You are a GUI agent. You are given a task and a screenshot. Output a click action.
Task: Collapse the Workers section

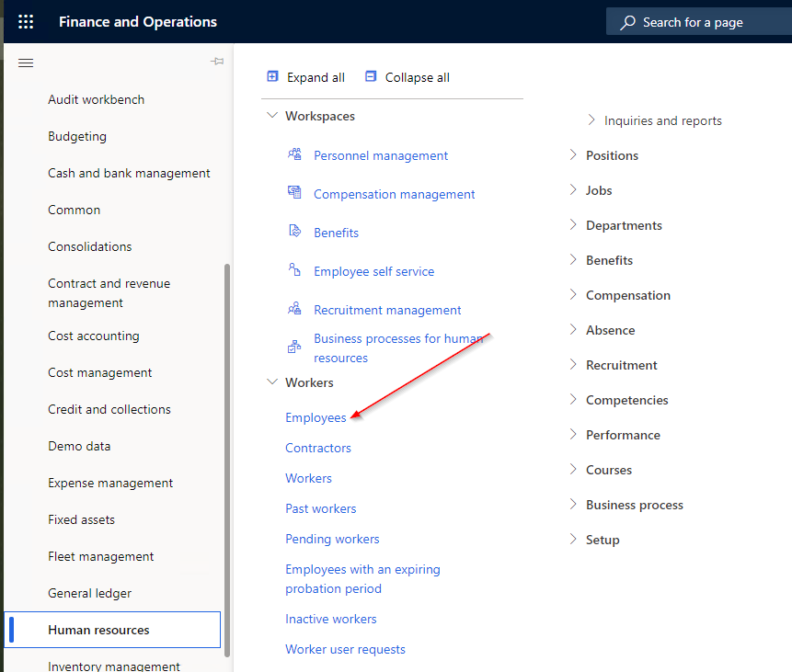pyautogui.click(x=271, y=382)
